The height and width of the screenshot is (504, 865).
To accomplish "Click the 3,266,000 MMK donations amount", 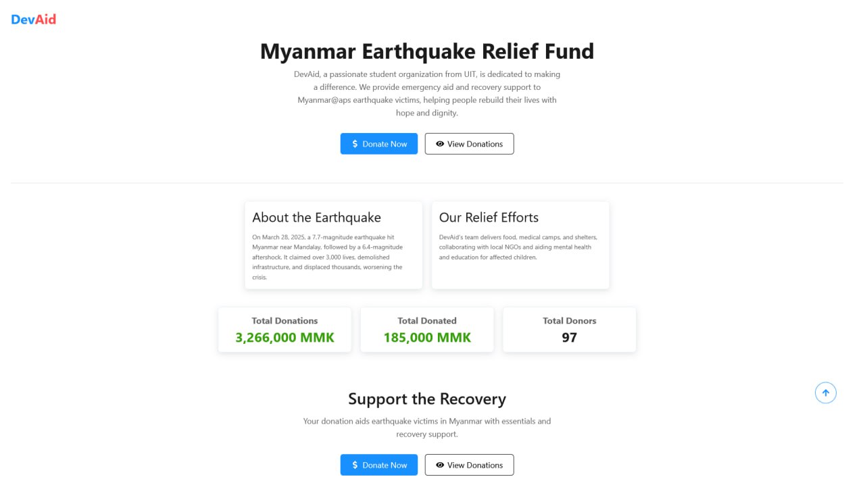I will 285,337.
